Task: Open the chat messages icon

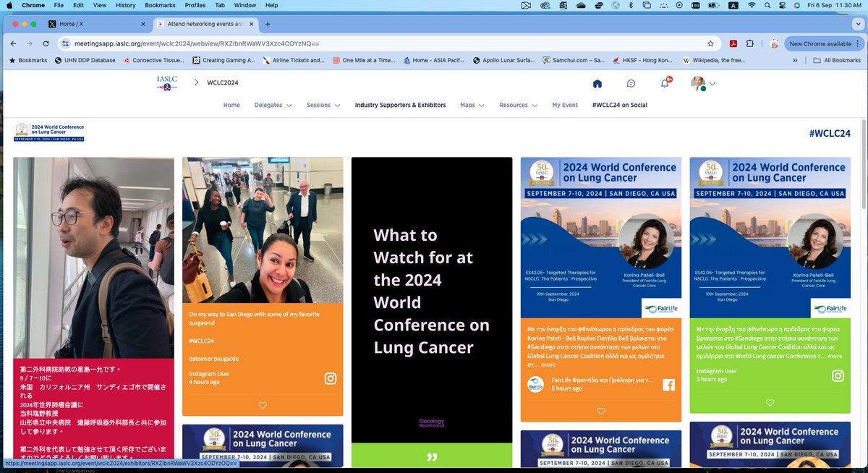Action: pyautogui.click(x=631, y=83)
